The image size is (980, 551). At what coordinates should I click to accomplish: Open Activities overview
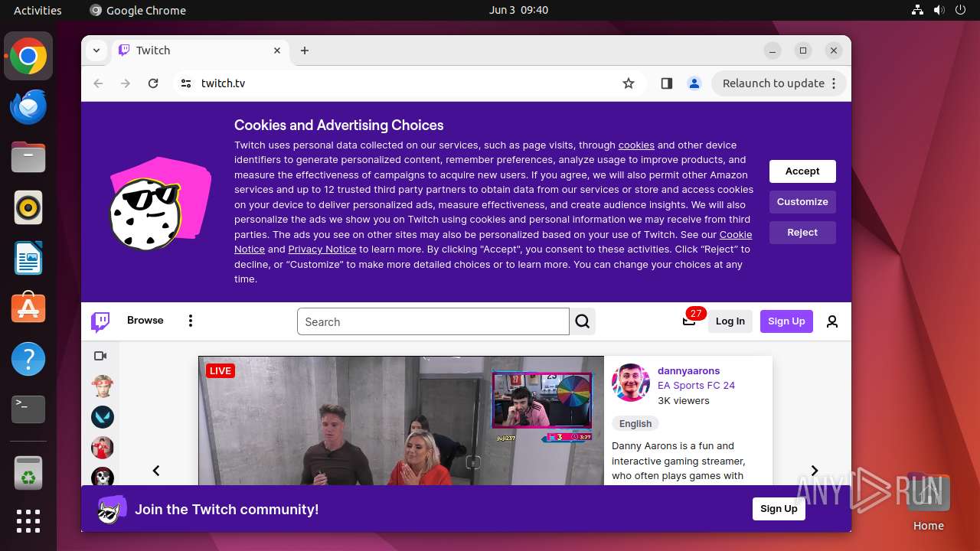[38, 10]
